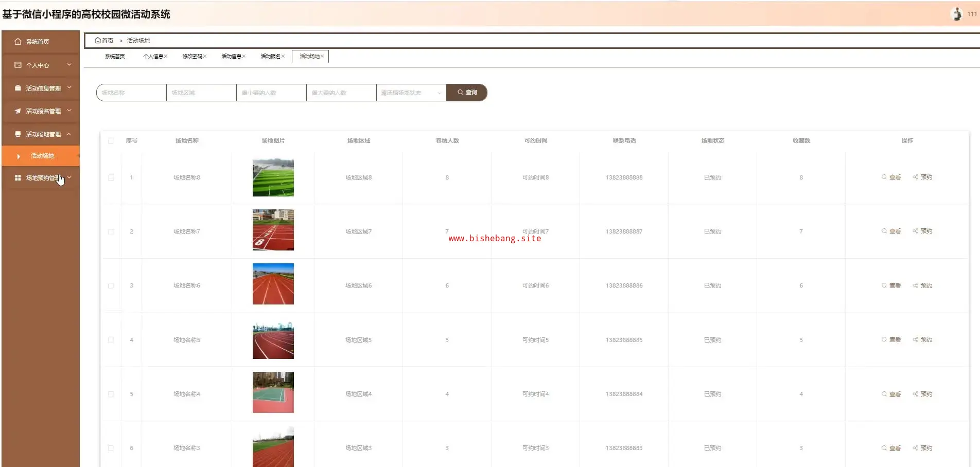The height and width of the screenshot is (467, 980).
Task: Tick the checkbox for row 场地名称7
Action: point(111,231)
